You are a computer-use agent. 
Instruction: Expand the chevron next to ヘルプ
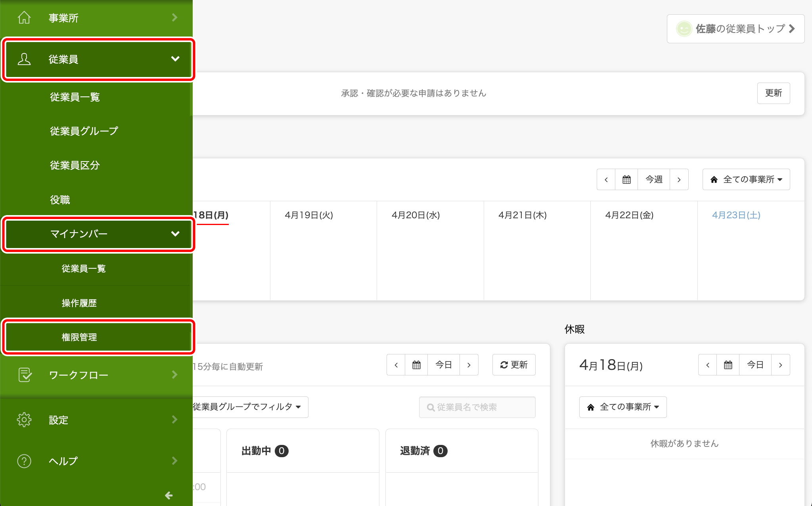tap(175, 461)
